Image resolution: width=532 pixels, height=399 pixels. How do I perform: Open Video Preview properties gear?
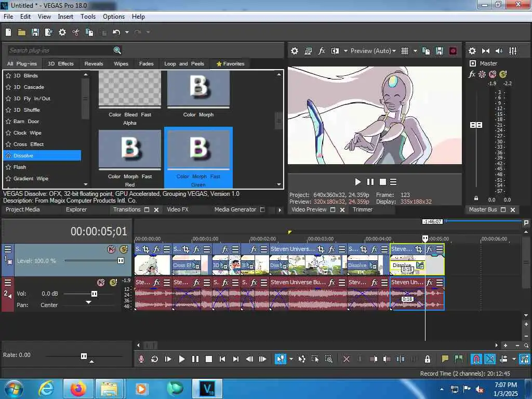(295, 51)
